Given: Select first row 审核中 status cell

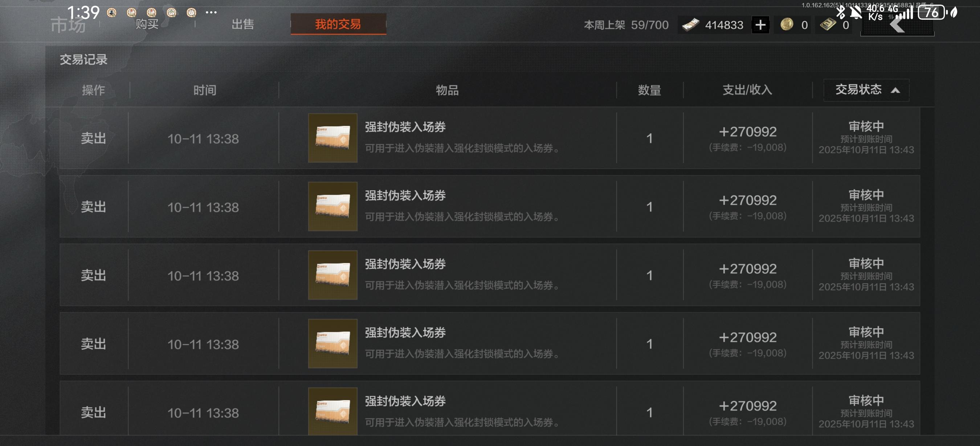Looking at the screenshot, I should click(x=866, y=138).
